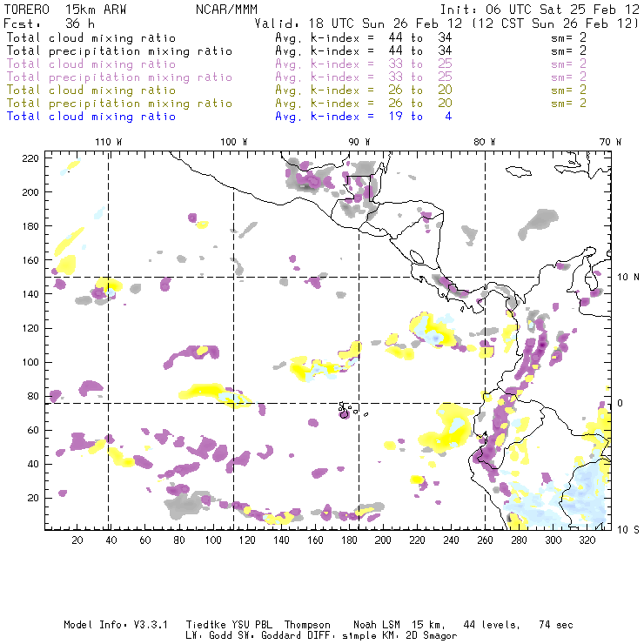Click the "(12 CST Sun 26 Feb 12)" local time
644x644 pixels.
pyautogui.click(x=555, y=23)
